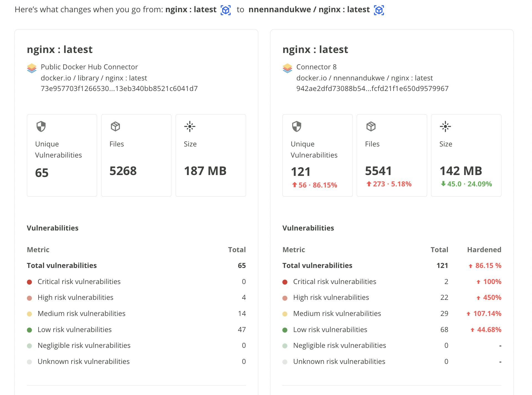Screen dimensions: 532x395
Task: Click the Medium risk dot in the right panel
Action: coord(285,314)
